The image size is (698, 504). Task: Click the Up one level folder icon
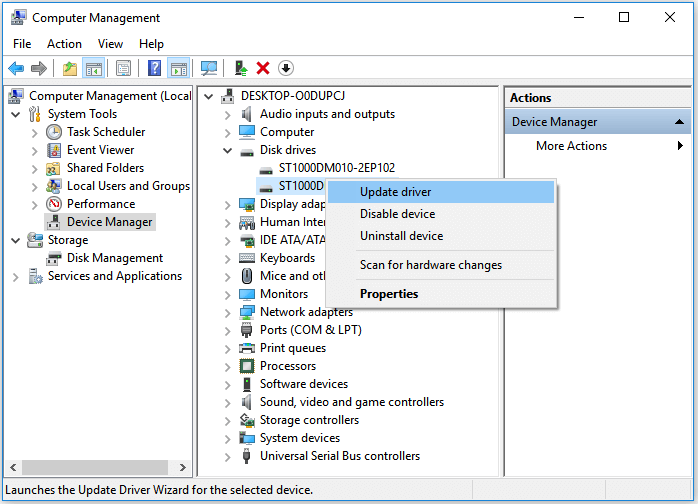click(x=69, y=68)
